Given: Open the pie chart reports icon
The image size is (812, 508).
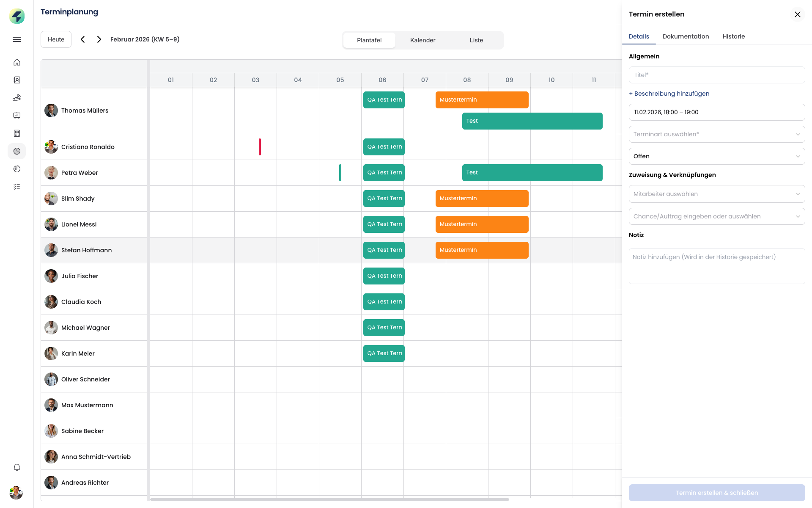Looking at the screenshot, I should pos(17,169).
